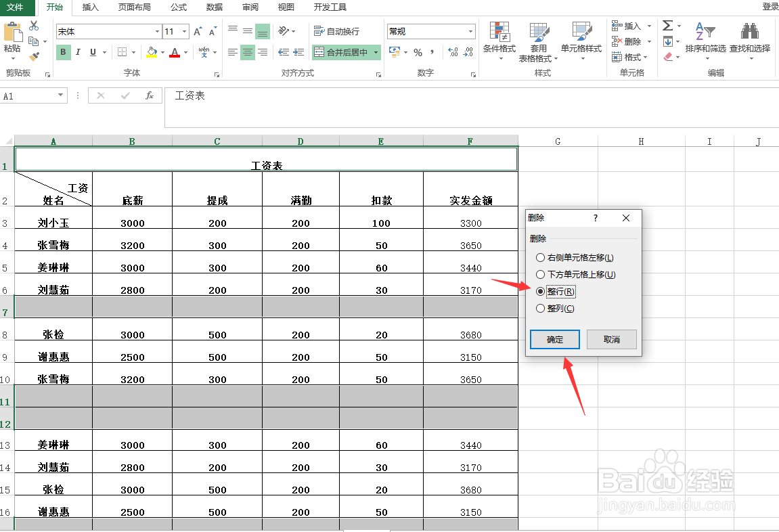Click 自动换行 wrap text button
779x532 pixels.
336,31
